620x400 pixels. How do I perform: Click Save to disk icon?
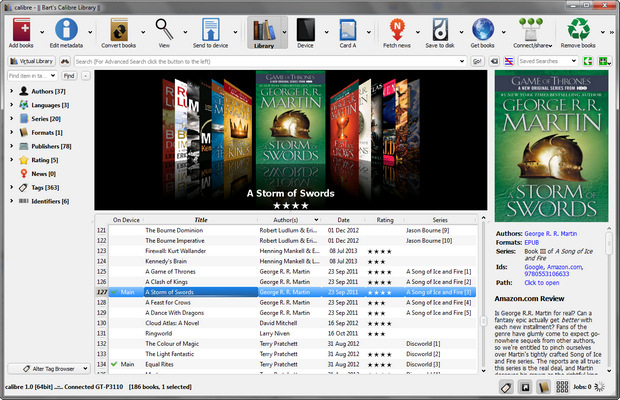(x=440, y=30)
